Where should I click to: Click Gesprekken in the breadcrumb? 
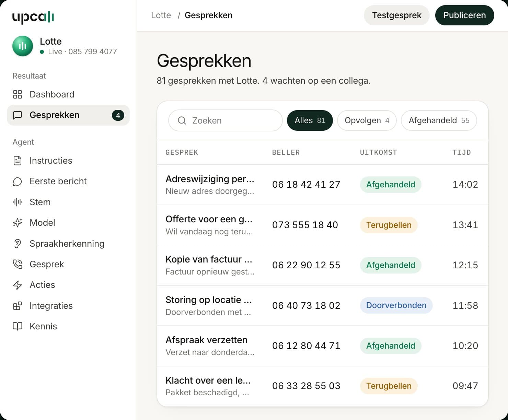[209, 15]
